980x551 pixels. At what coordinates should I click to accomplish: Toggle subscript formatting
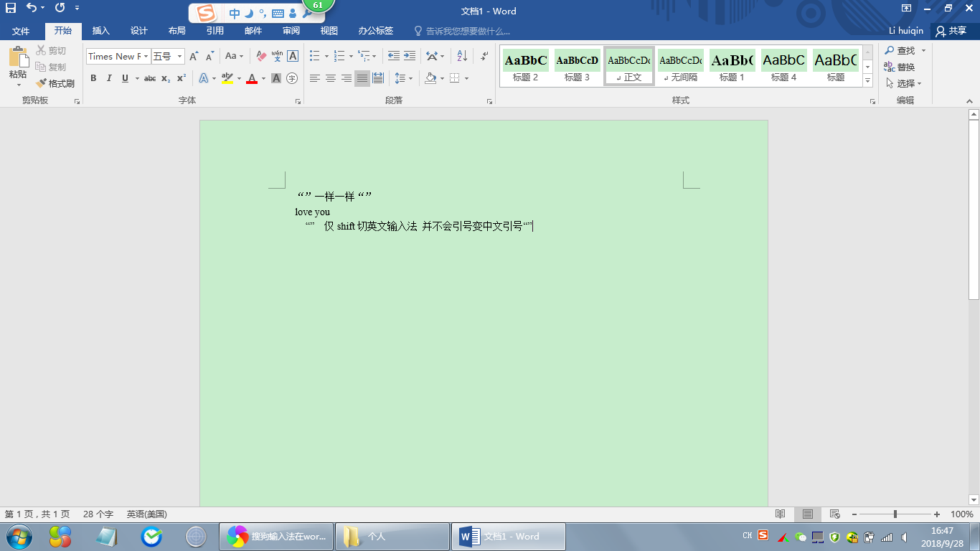166,78
